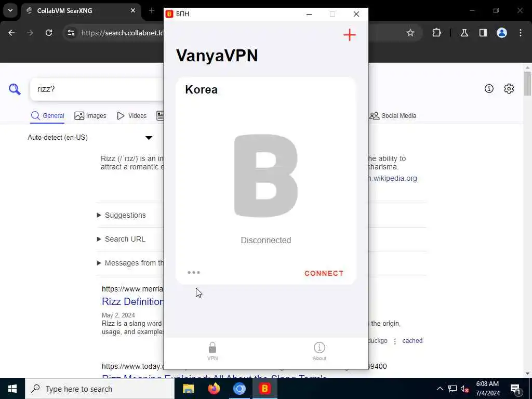
Task: Click the ВПН app icon in title bar
Action: click(169, 14)
